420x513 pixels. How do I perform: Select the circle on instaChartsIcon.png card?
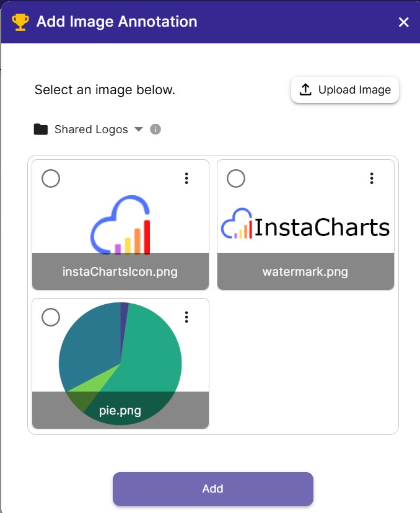[51, 178]
